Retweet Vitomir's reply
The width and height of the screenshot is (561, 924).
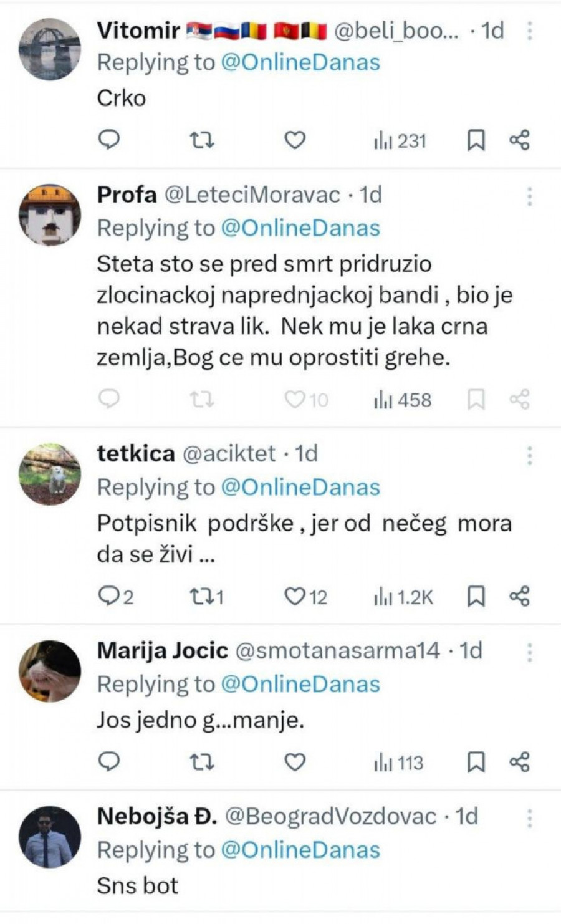tap(202, 140)
